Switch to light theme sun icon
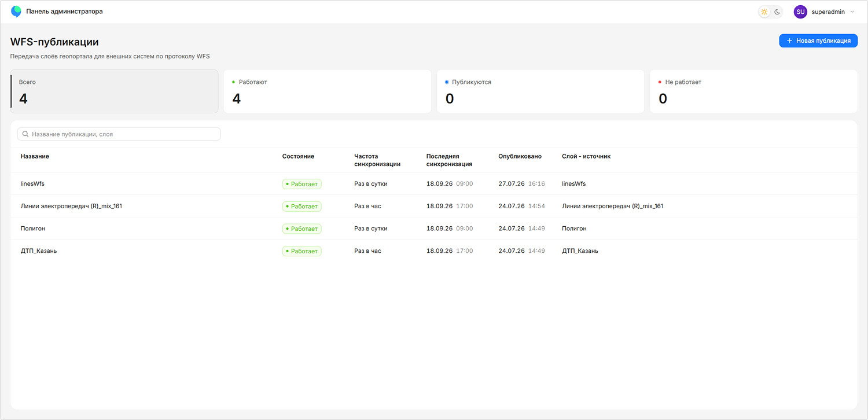This screenshot has height=420, width=868. tap(764, 12)
